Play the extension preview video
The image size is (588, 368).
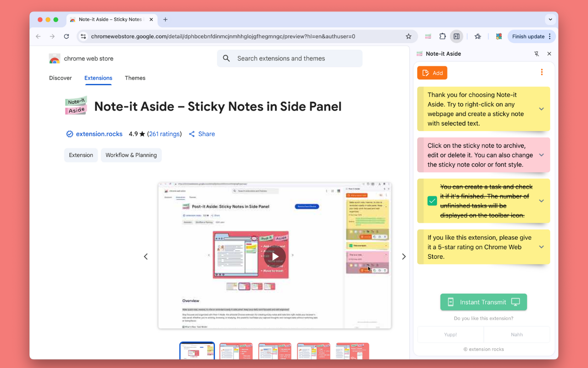pos(275,257)
